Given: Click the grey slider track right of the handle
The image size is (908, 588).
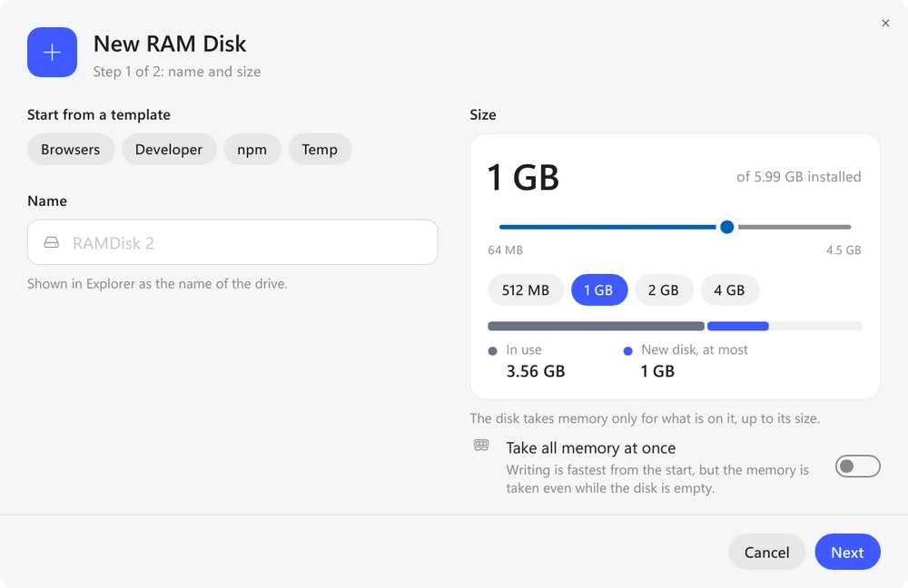Looking at the screenshot, I should point(794,227).
